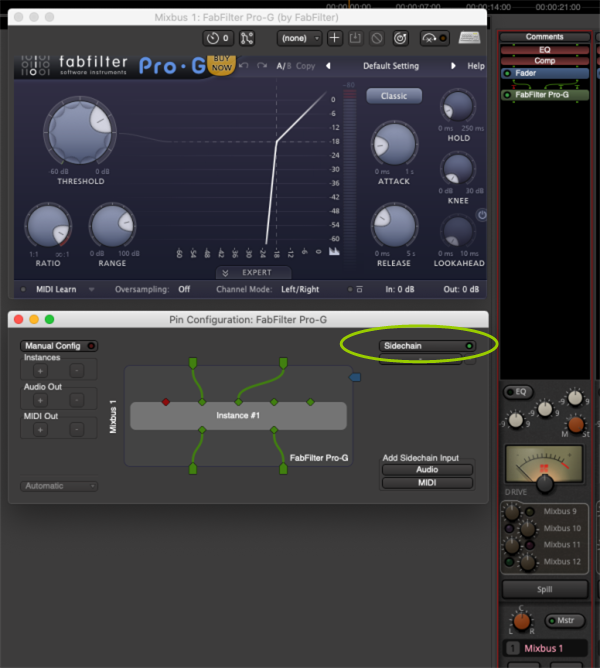Click the output options icon beside In level
Image resolution: width=600 pixels, height=668 pixels.
(x=359, y=289)
